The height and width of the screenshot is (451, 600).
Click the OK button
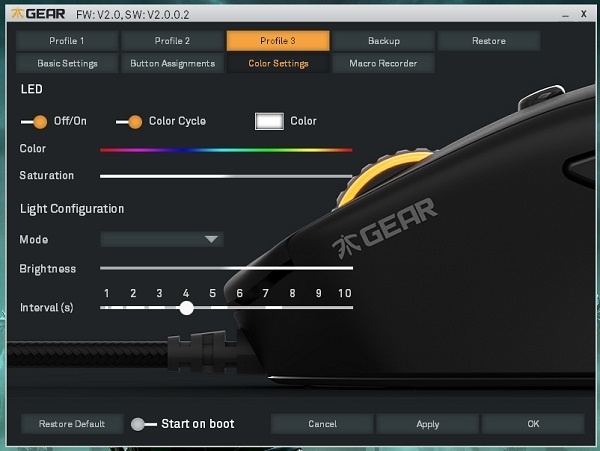[x=533, y=424]
